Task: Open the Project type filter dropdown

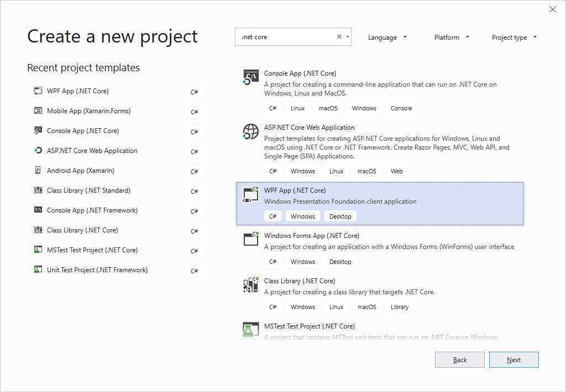Action: [513, 37]
